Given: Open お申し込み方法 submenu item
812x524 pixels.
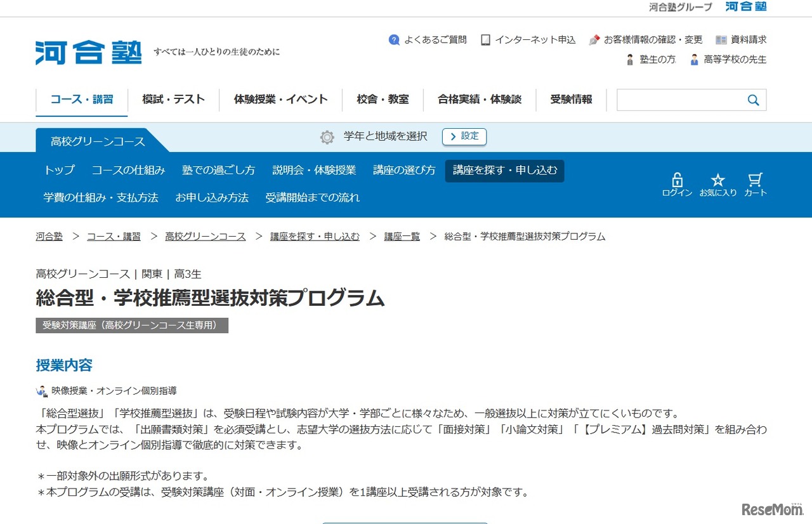Looking at the screenshot, I should pyautogui.click(x=212, y=197).
